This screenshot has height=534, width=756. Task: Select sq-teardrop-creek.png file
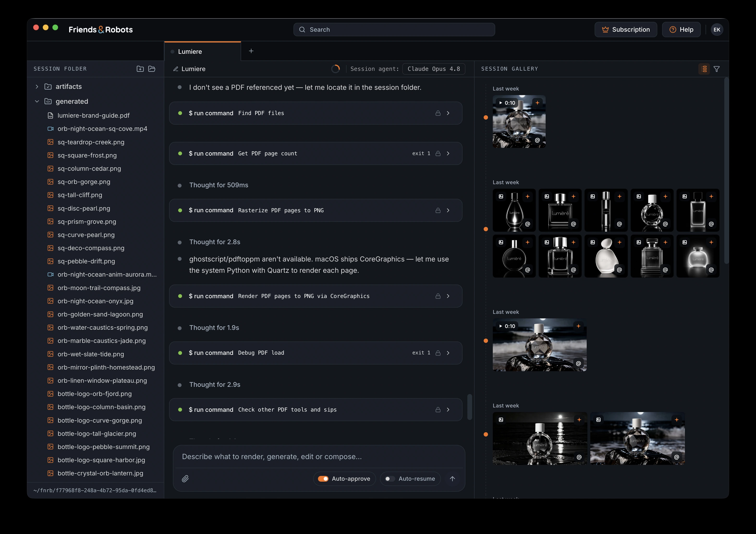91,142
